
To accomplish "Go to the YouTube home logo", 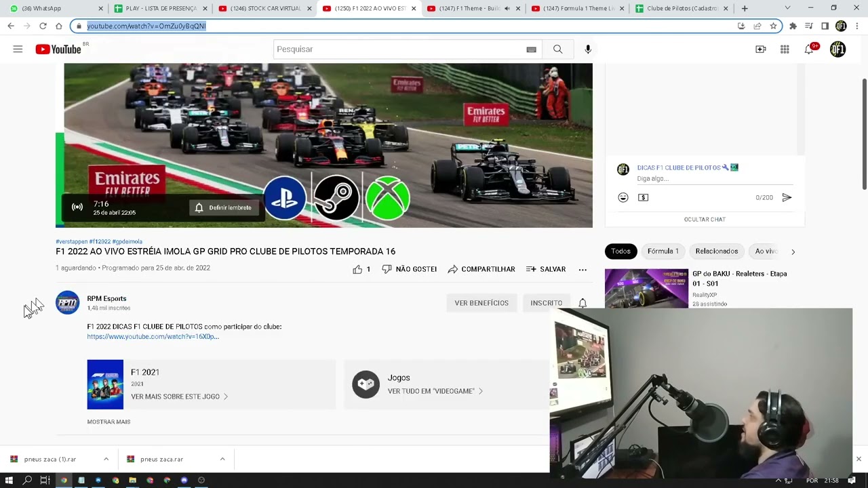I will tap(58, 49).
